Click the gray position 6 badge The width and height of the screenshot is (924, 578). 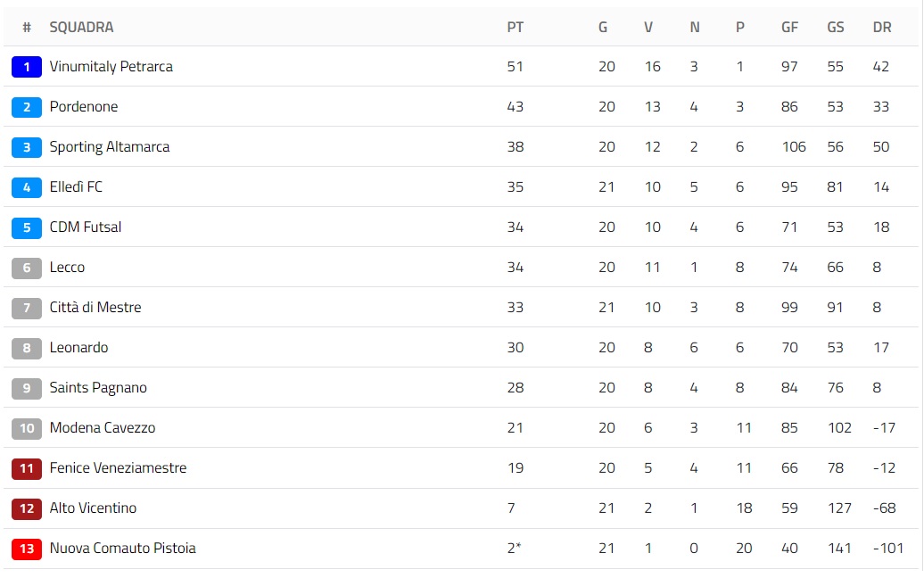27,268
